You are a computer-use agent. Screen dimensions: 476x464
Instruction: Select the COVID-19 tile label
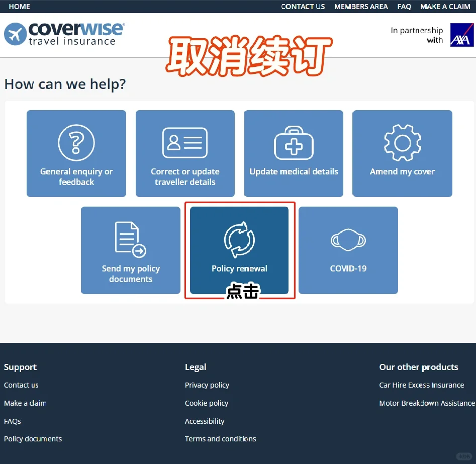pos(348,268)
